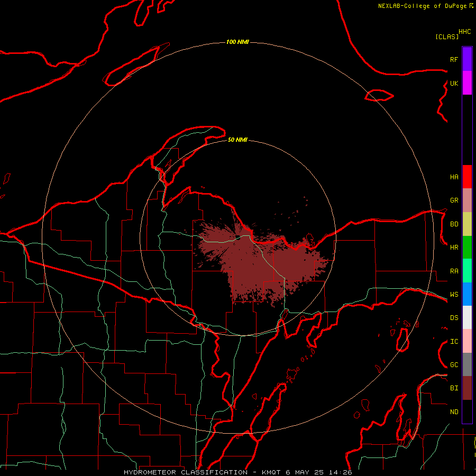The width and height of the screenshot is (476, 476).
Task: Click the "RA" legend label
Action: (x=454, y=271)
